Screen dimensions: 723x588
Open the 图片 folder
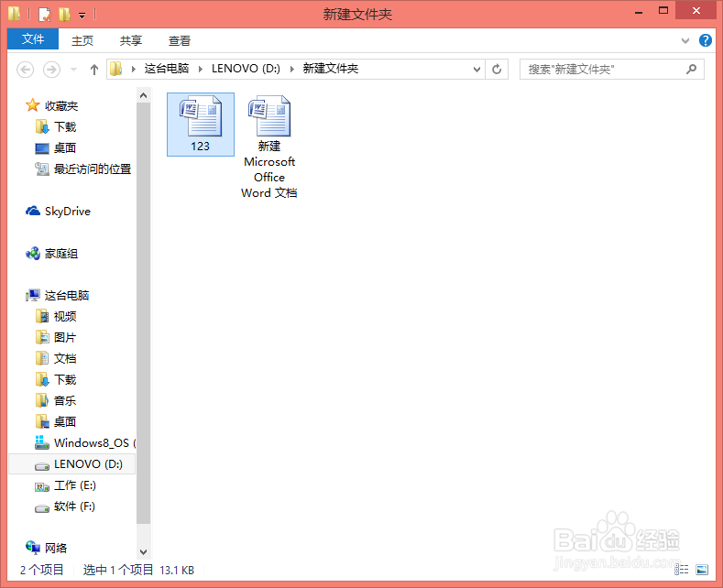pos(55,338)
